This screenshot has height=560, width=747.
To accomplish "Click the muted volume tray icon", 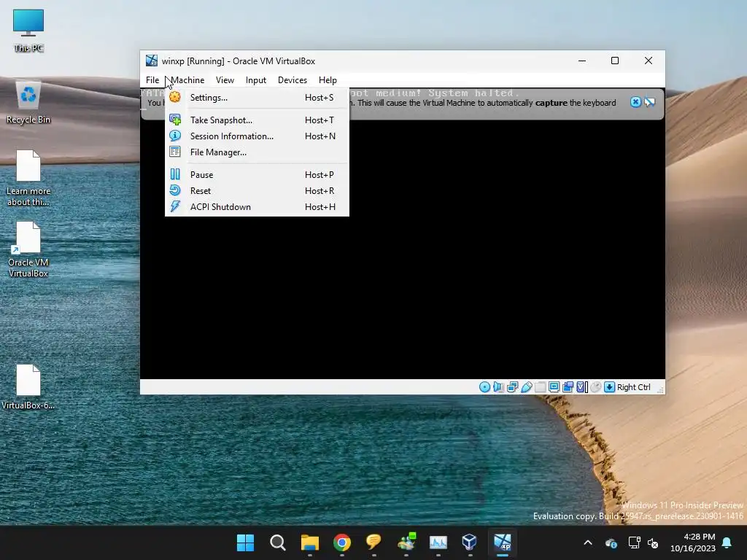I will 653,542.
